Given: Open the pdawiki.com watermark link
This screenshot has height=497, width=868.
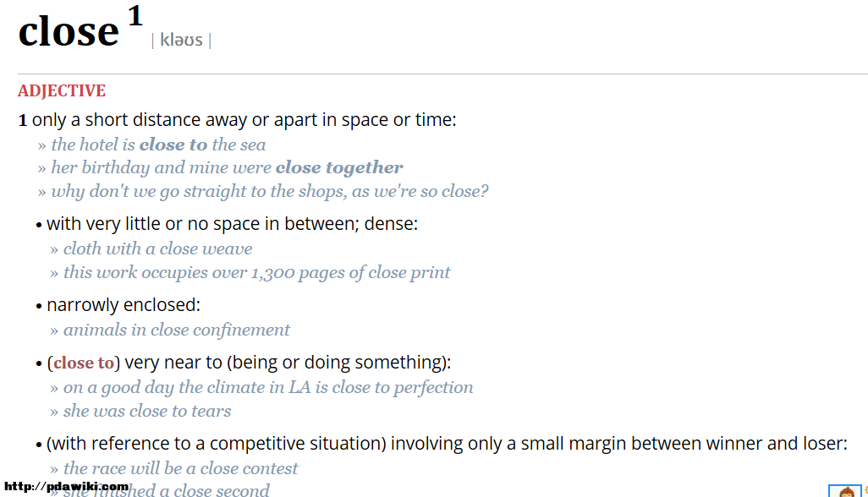Looking at the screenshot, I should coord(67,487).
